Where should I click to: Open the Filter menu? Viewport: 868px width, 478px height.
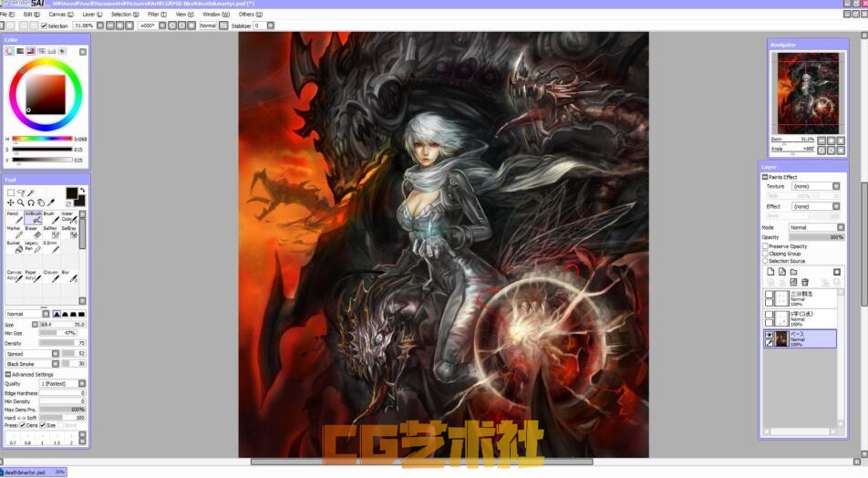(157, 15)
